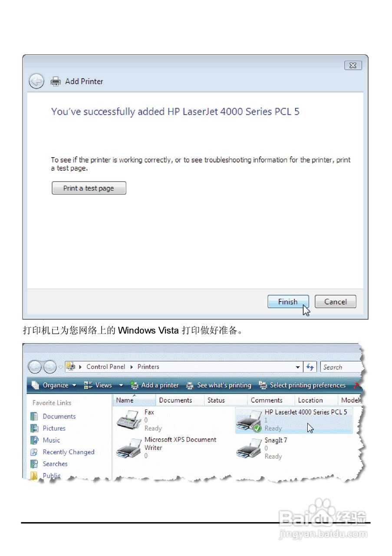Open the address bar history dropdown
The height and width of the screenshot is (556, 392).
click(x=298, y=367)
